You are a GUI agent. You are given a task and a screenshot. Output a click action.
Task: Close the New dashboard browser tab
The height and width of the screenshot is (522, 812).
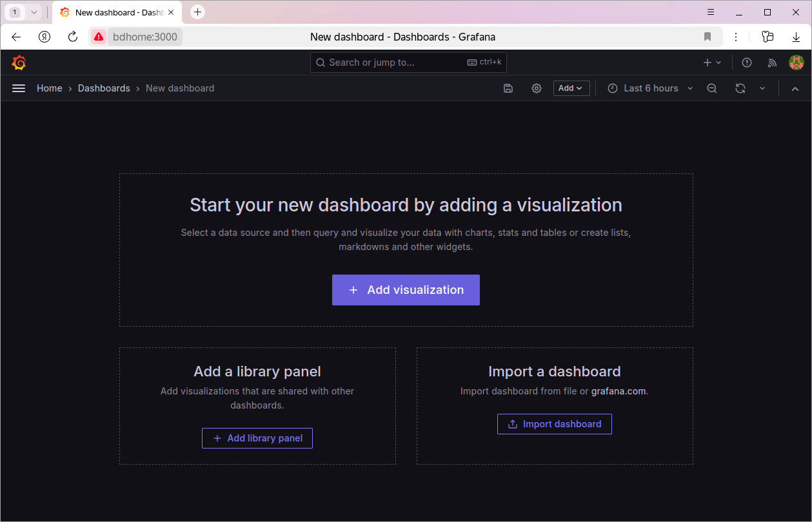pos(171,12)
